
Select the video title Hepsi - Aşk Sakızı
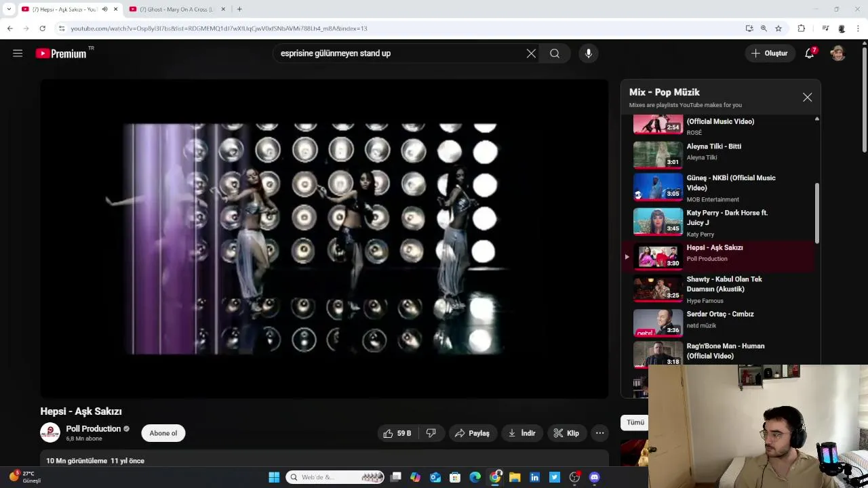[x=81, y=411]
